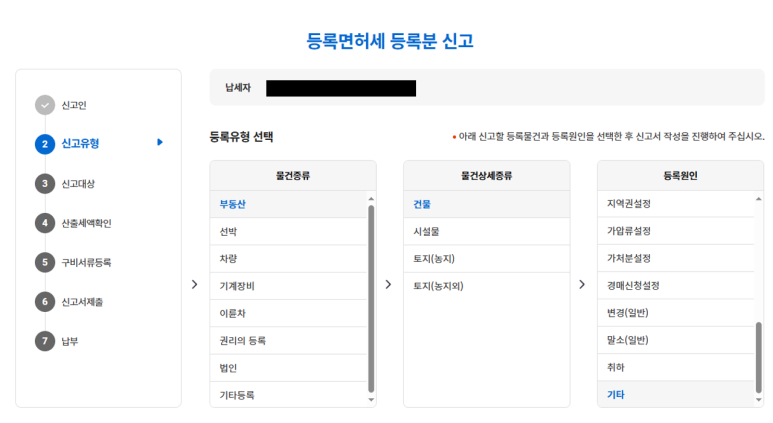
Task: Click scroll up arrow of 등록원인 list
Action: pyautogui.click(x=759, y=199)
